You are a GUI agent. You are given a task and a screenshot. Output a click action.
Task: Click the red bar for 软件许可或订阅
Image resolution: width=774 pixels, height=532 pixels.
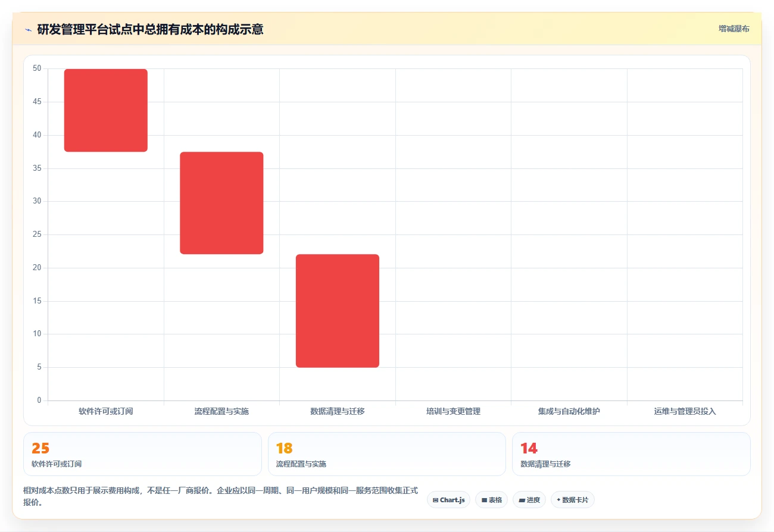coord(106,111)
